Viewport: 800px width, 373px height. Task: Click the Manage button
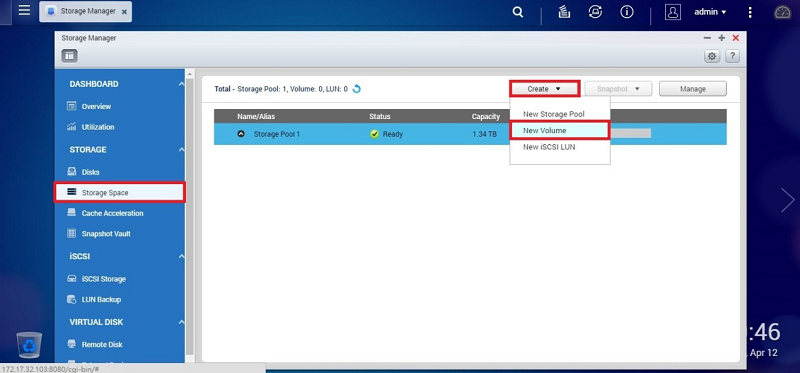tap(692, 89)
